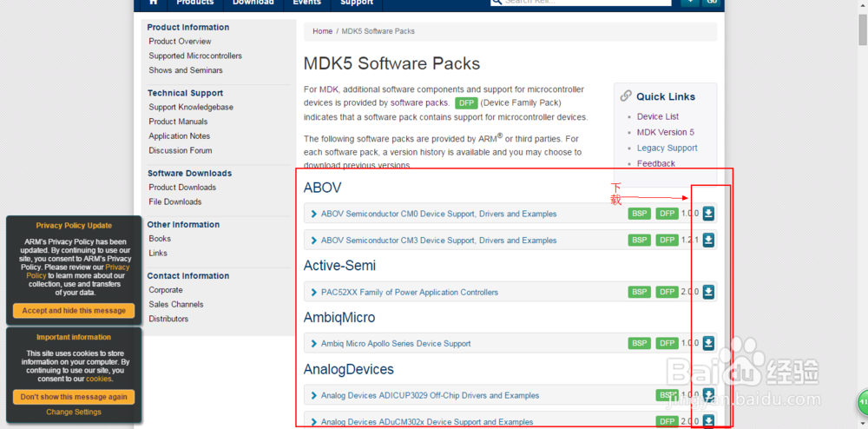Open Sales Channels link

coord(176,305)
